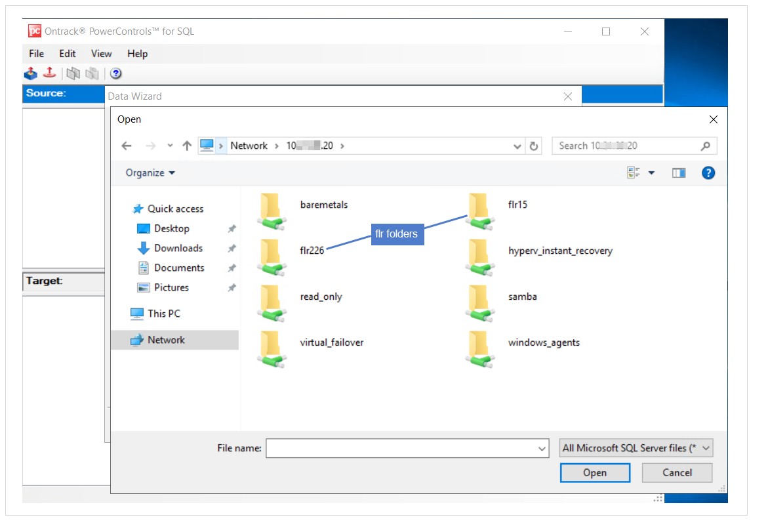Expand the address bar history dropdown
Viewport: 768px width, 532px height.
pyautogui.click(x=517, y=146)
